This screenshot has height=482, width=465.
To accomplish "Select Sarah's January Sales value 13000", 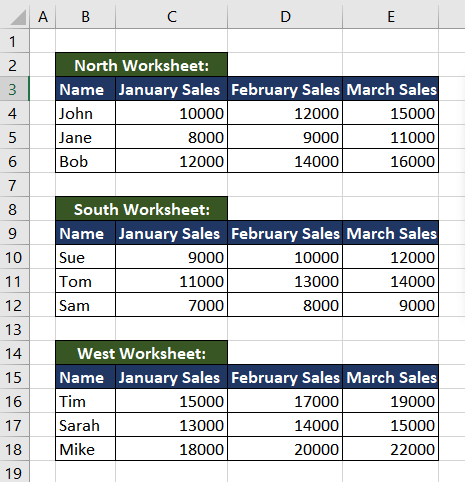I will coord(172,425).
